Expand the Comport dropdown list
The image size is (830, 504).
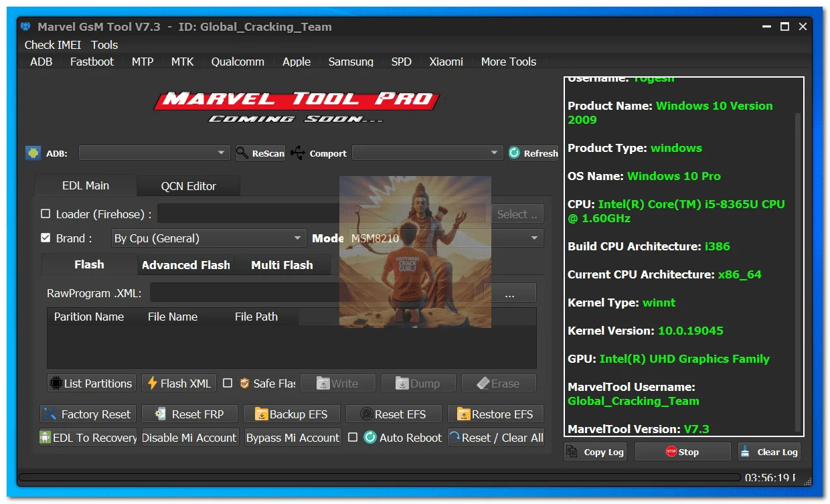tap(427, 153)
